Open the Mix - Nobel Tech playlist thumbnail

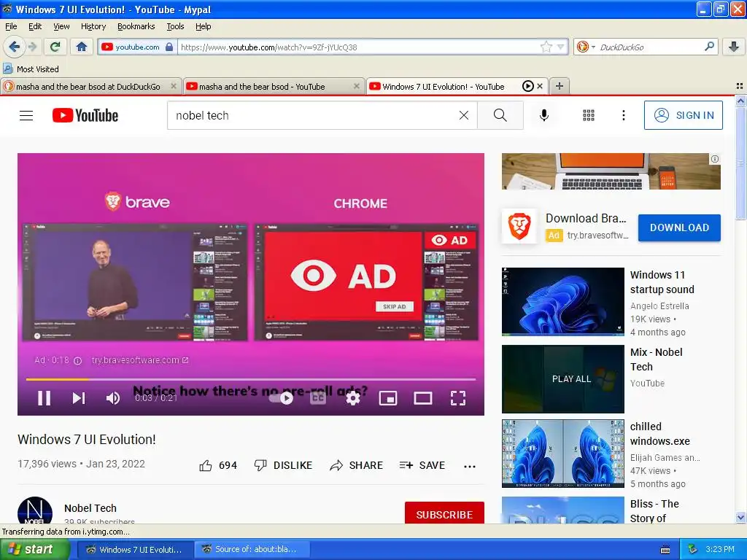[562, 379]
